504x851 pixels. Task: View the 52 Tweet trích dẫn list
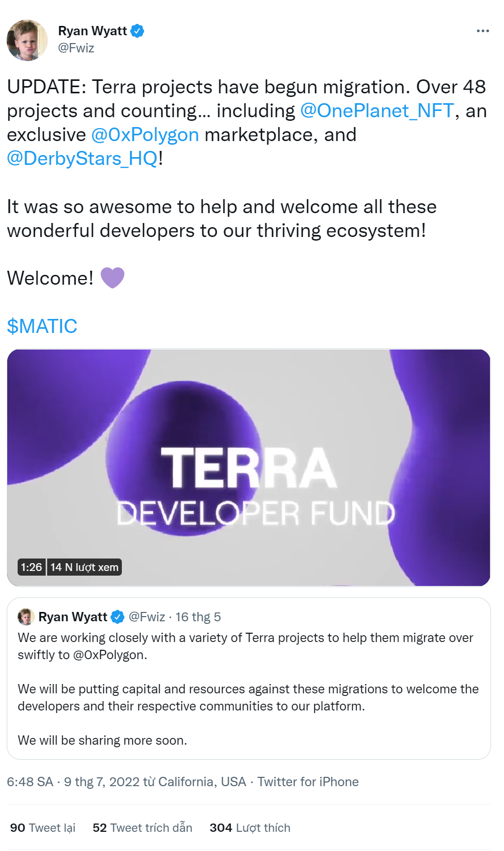(142, 828)
